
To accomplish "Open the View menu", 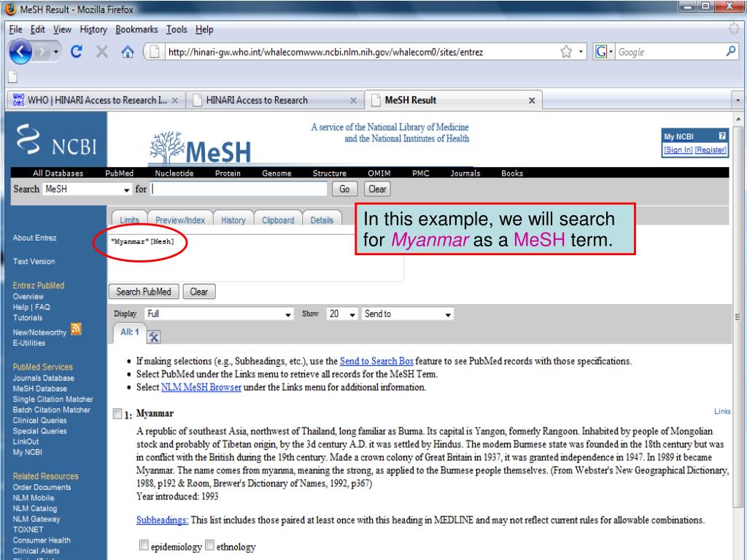I will click(62, 29).
